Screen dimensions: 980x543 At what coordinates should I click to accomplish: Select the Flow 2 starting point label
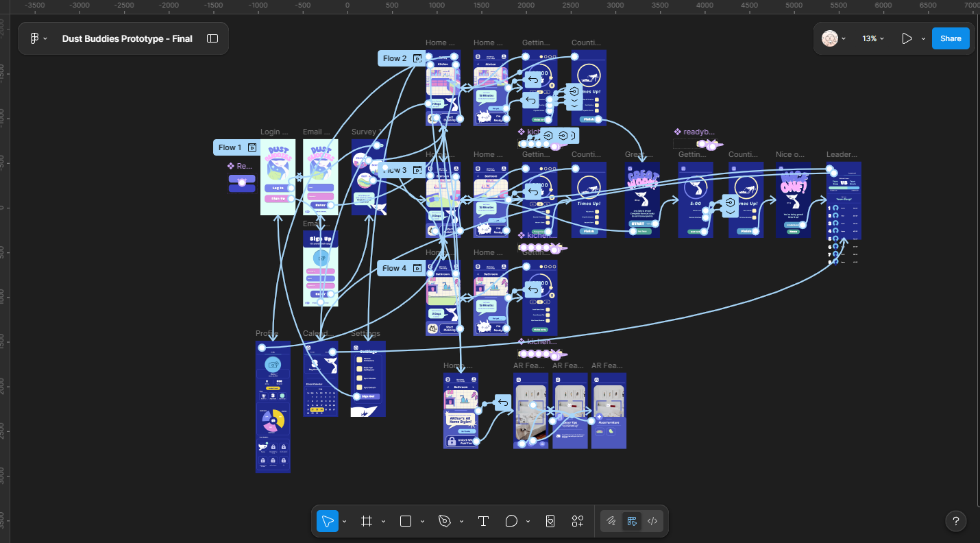pyautogui.click(x=395, y=58)
